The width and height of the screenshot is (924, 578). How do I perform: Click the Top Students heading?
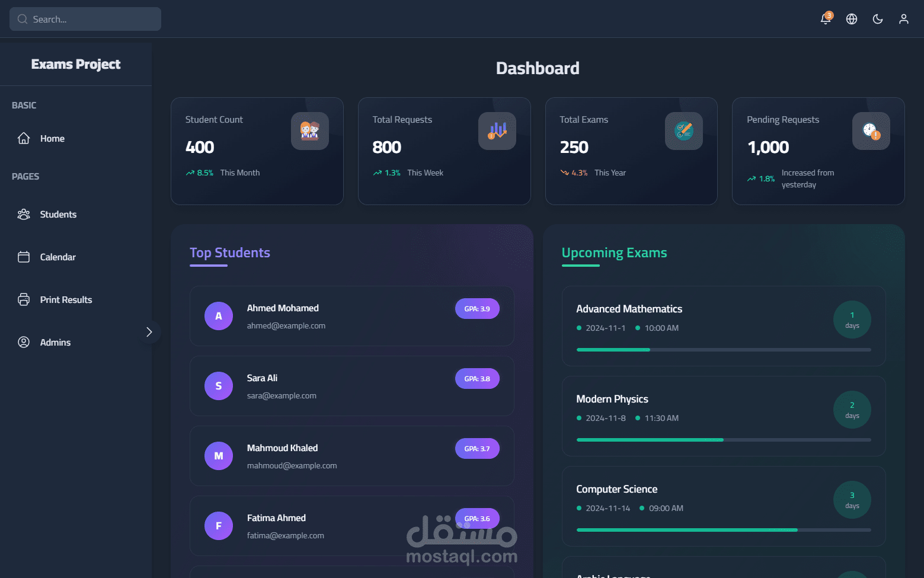coord(230,253)
